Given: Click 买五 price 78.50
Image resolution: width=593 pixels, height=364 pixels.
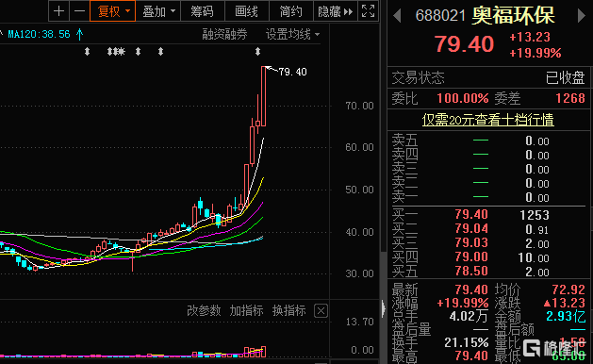Looking at the screenshot, I should pyautogui.click(x=471, y=271).
